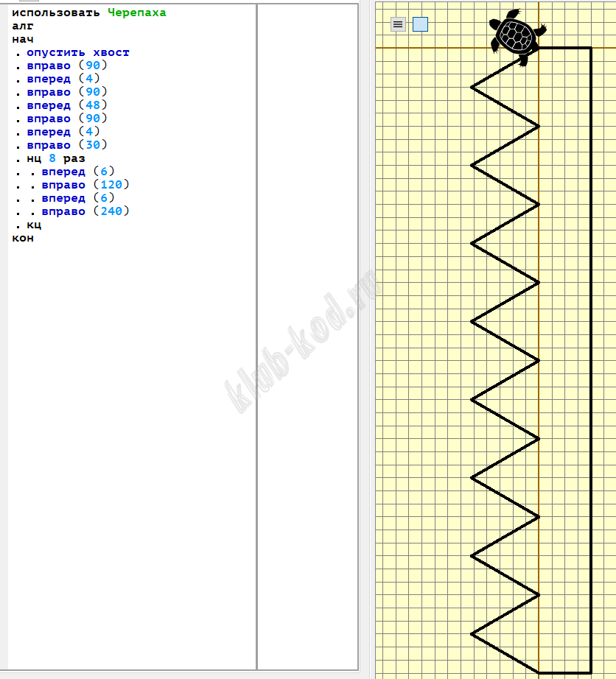Click the 'вправо (30)' command line
616x679 pixels.
(x=67, y=145)
